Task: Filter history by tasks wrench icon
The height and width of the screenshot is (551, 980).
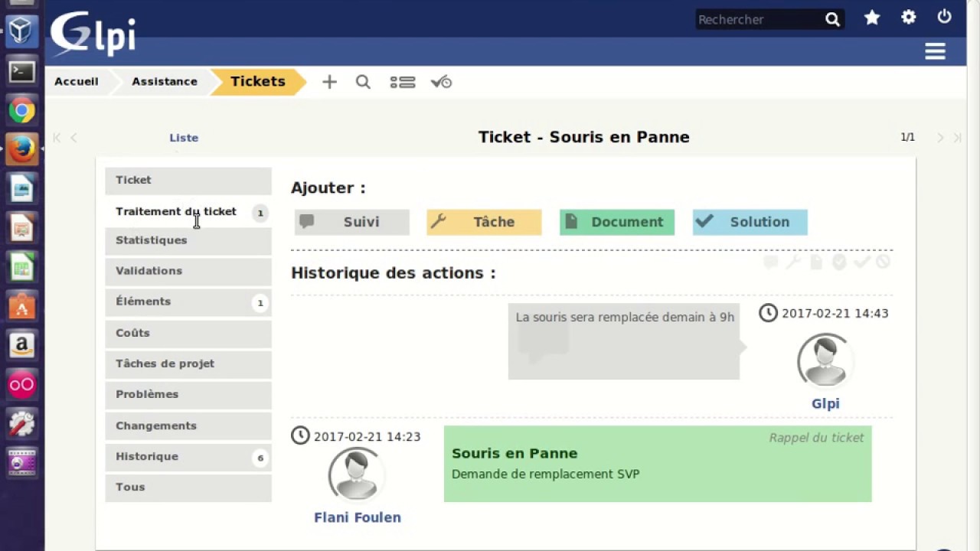Action: point(793,262)
